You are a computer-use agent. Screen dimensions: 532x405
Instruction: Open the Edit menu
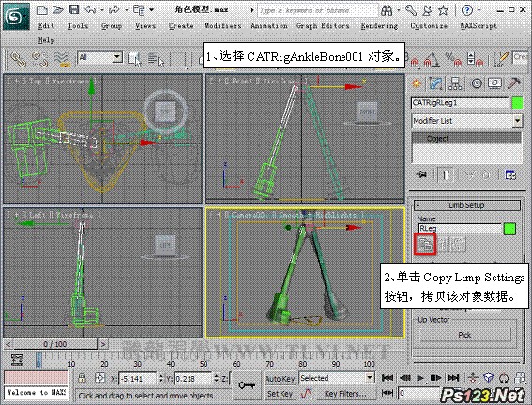(x=46, y=25)
